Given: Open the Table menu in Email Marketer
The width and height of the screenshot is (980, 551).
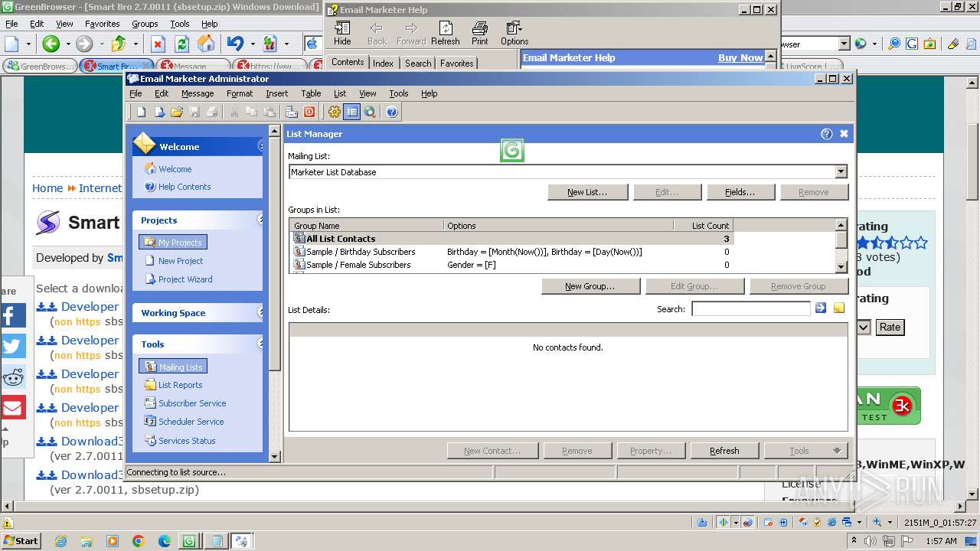Looking at the screenshot, I should (311, 93).
